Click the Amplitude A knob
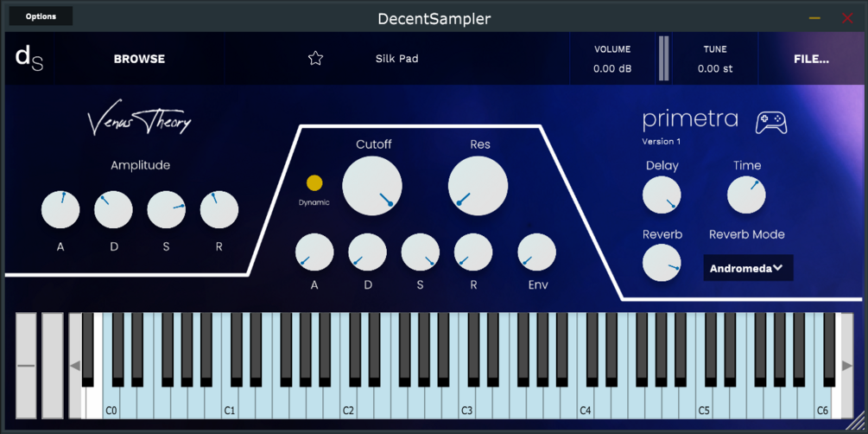868x434 pixels. pos(60,209)
